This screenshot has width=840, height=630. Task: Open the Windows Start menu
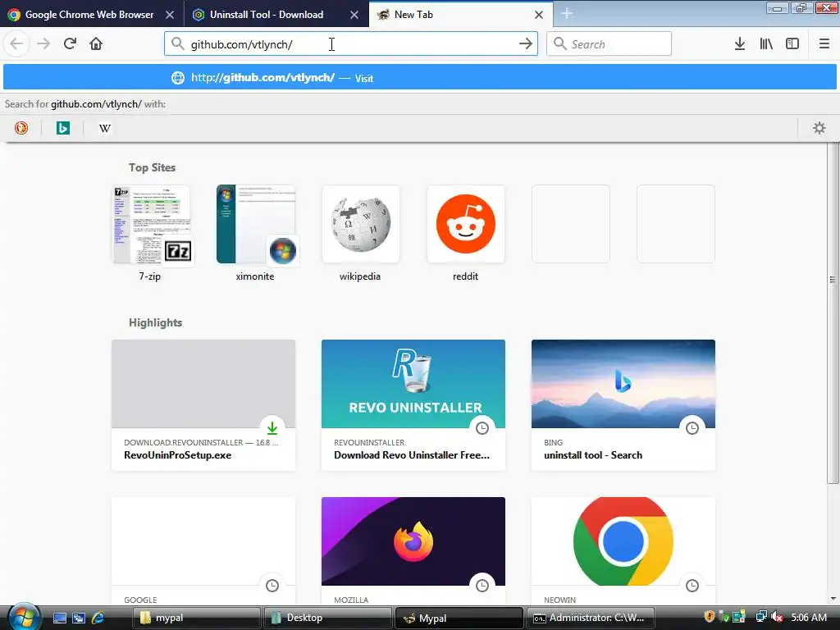coord(24,617)
